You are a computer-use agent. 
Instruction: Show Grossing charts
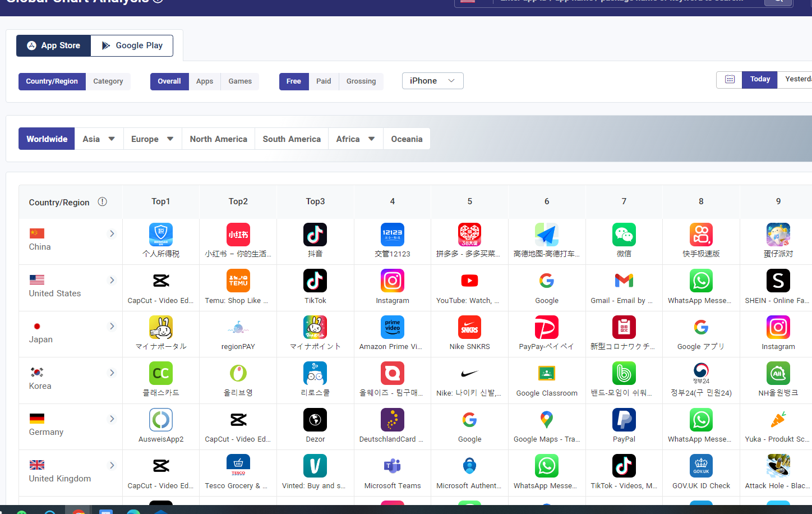(x=361, y=81)
